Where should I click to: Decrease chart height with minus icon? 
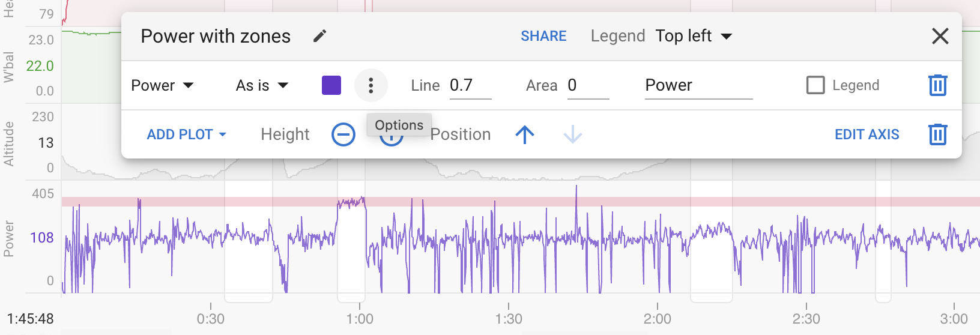coord(343,134)
